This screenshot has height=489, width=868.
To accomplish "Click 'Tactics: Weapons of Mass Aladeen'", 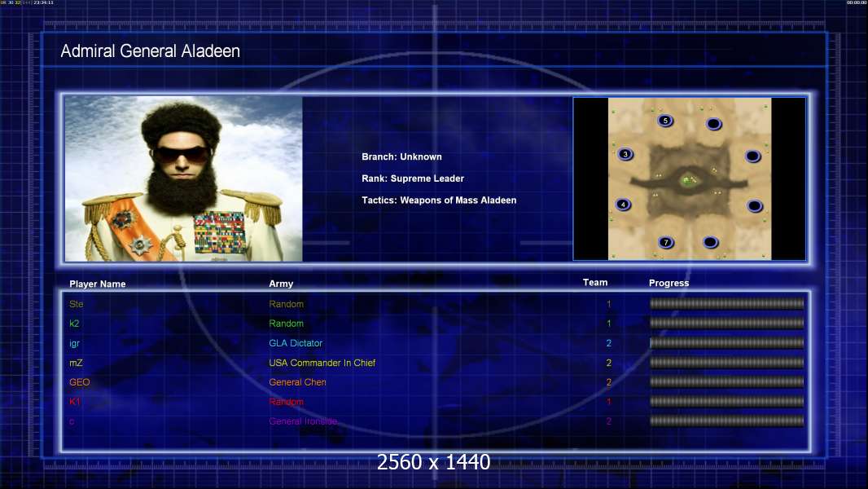I will coord(439,200).
